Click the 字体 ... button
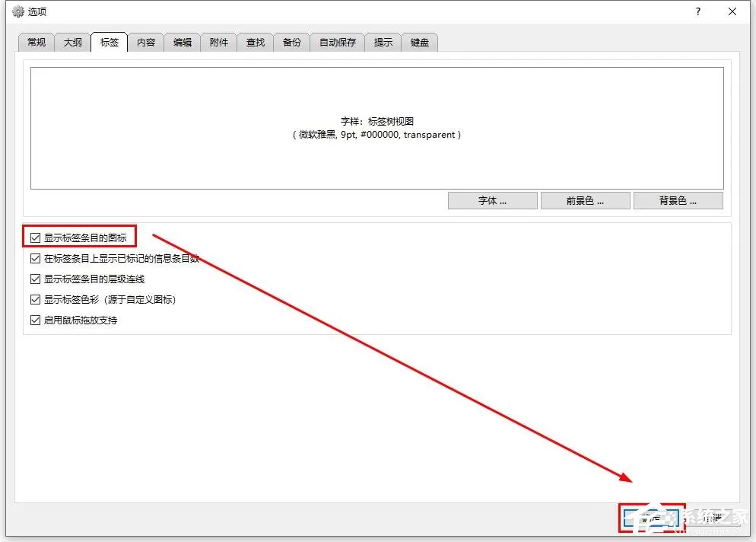Image resolution: width=756 pixels, height=542 pixels. pos(492,201)
